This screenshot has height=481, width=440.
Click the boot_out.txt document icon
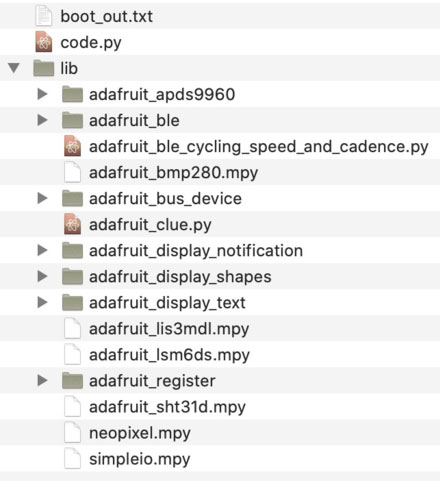(44, 16)
